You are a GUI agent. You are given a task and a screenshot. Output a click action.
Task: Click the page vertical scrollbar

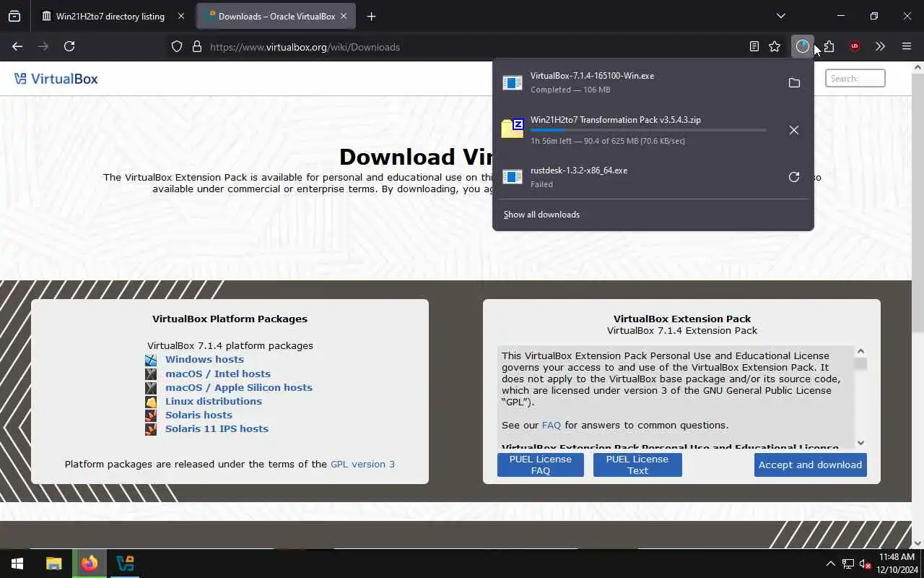click(918, 202)
